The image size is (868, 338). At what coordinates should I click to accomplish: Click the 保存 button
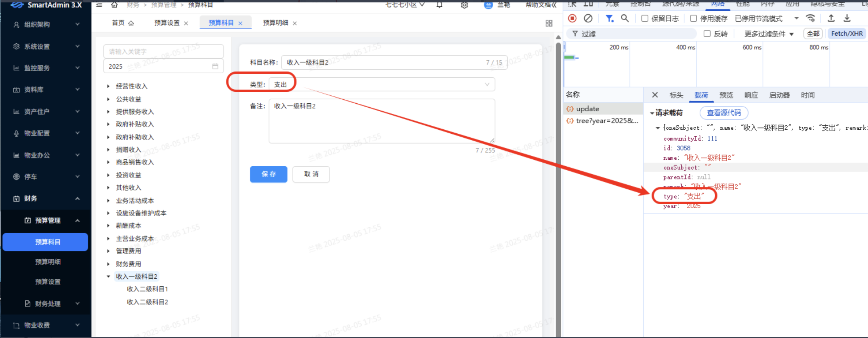[x=268, y=174]
